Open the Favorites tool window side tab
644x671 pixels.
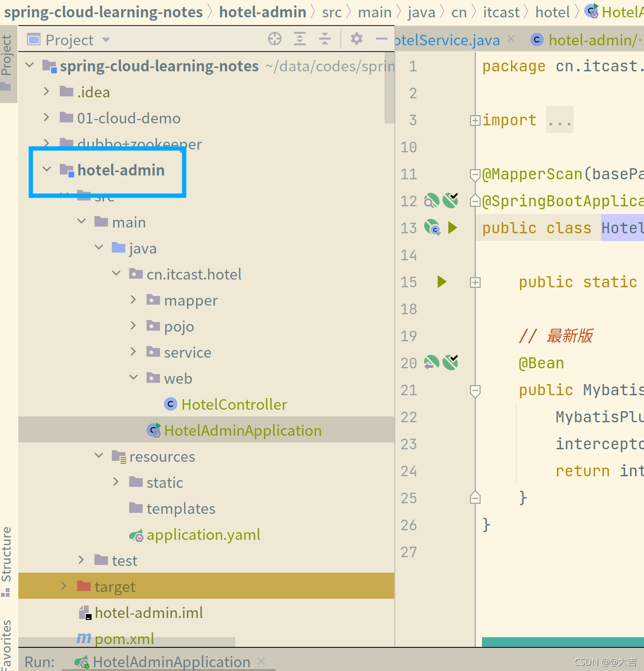pos(7,644)
